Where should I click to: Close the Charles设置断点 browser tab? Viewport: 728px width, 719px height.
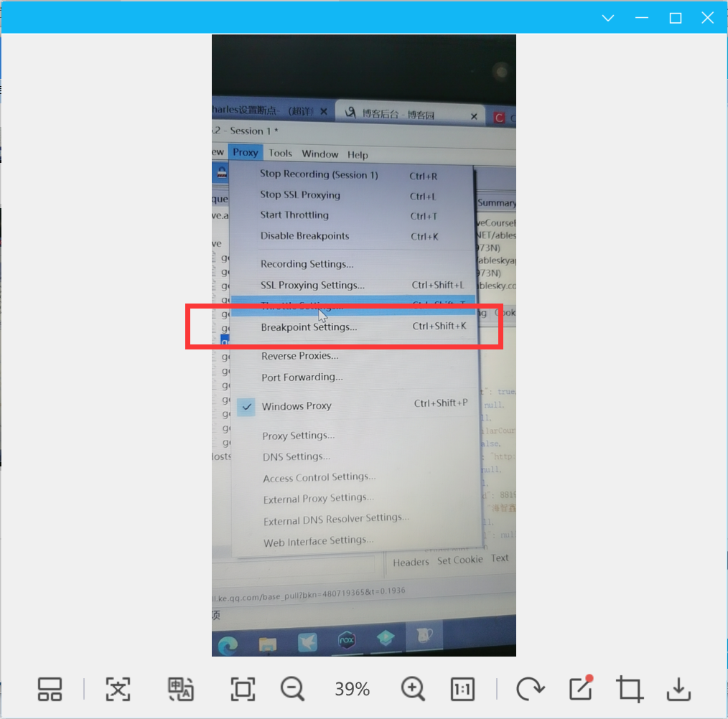[324, 111]
